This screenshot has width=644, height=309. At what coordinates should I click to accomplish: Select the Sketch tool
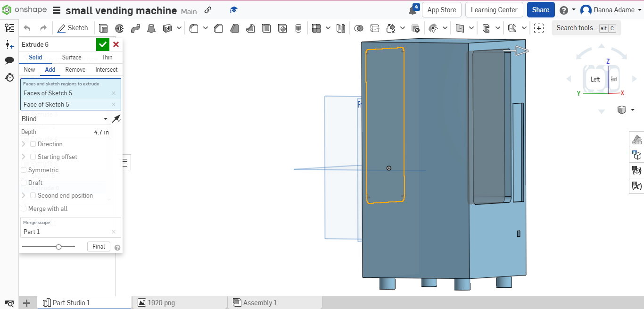tap(73, 28)
